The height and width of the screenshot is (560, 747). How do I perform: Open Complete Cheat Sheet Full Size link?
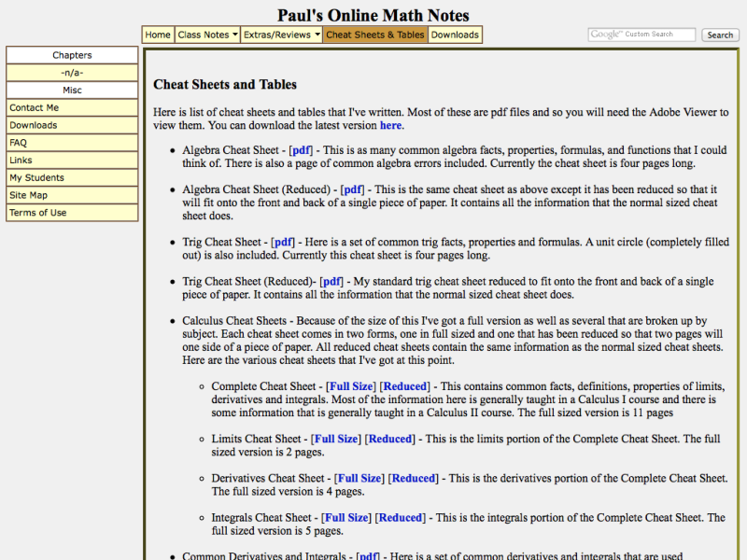(x=351, y=386)
